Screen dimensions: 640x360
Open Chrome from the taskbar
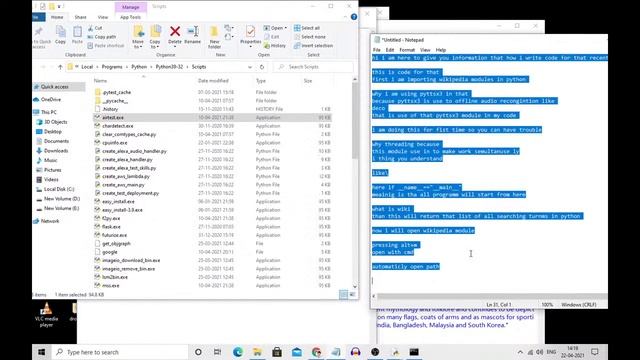coord(316,352)
